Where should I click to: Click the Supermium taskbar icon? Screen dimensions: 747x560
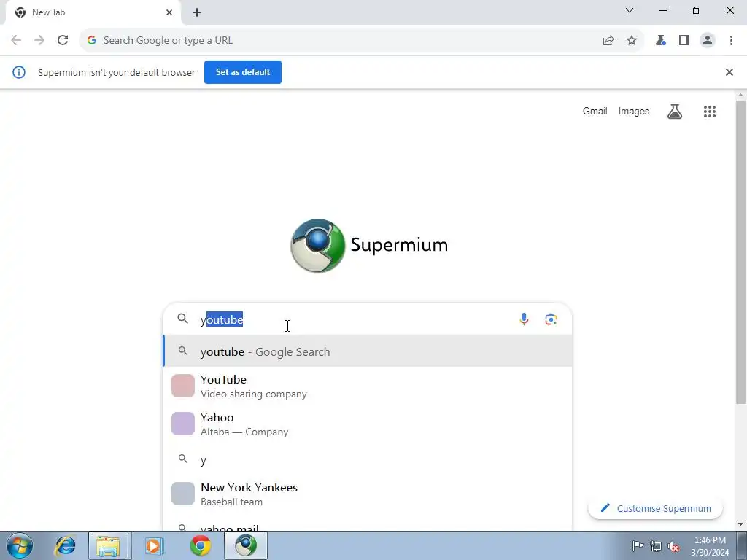(x=246, y=545)
